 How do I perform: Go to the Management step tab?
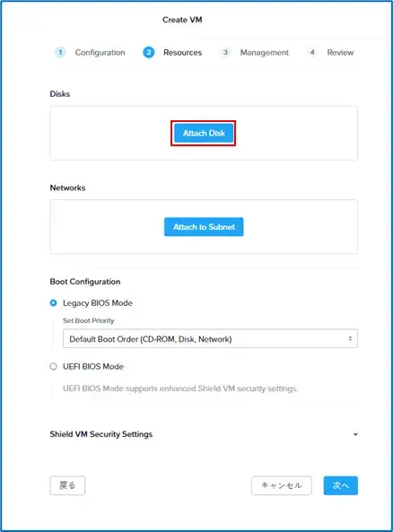[265, 53]
